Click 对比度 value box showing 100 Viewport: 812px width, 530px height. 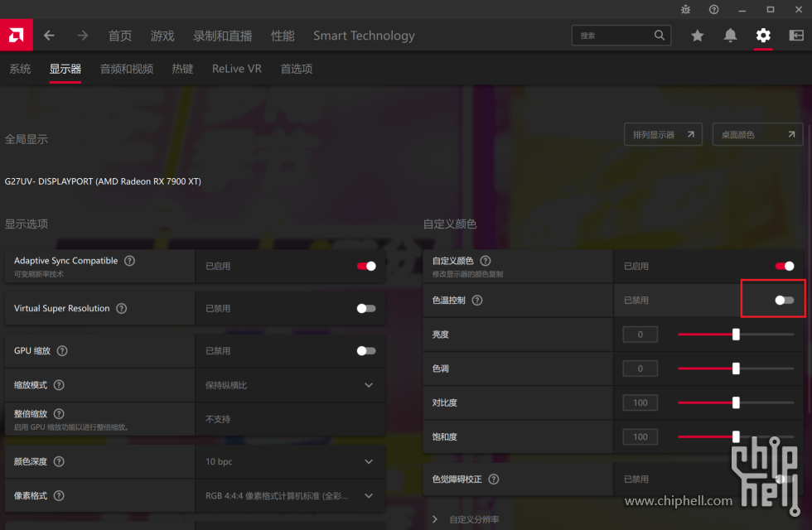coord(640,402)
